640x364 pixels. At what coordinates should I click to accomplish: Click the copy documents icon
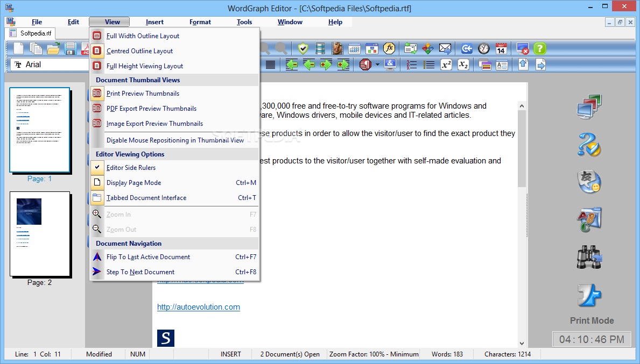pyautogui.click(x=36, y=48)
